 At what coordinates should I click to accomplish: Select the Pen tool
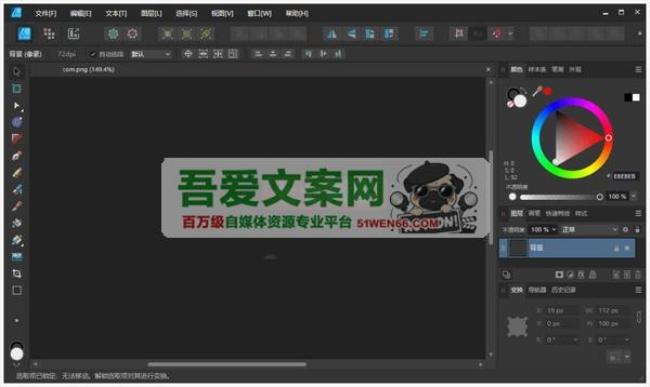pyautogui.click(x=17, y=156)
